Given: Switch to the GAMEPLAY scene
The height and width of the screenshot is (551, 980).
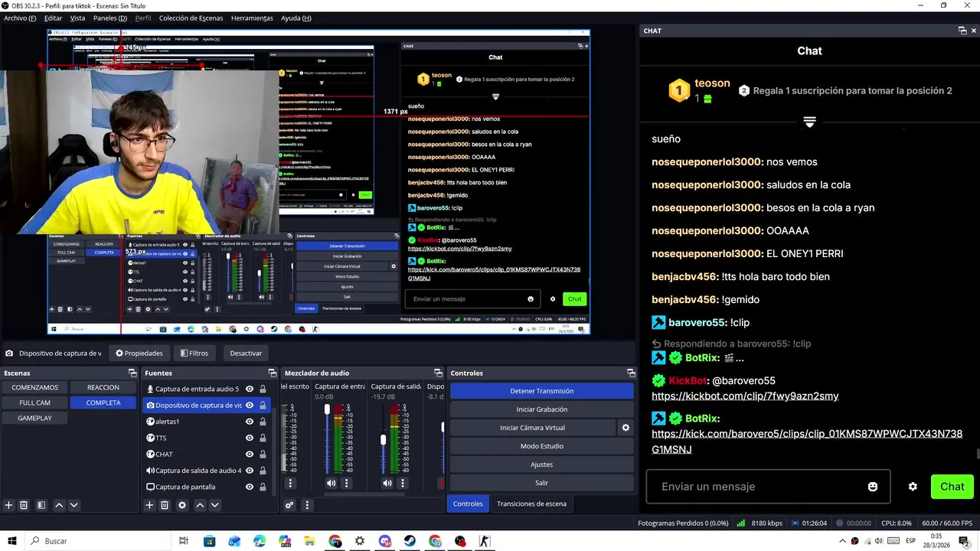Looking at the screenshot, I should click(35, 418).
